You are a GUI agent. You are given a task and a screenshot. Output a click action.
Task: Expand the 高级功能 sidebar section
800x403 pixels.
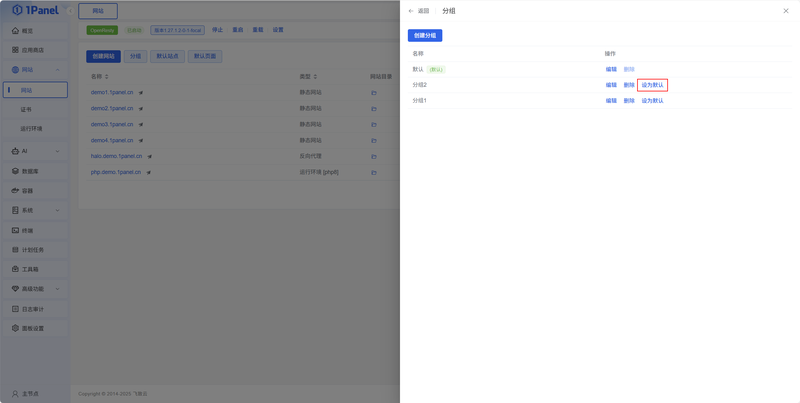(57, 289)
